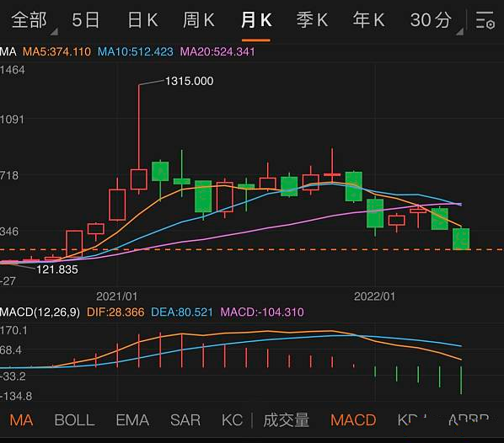Open the chart settings icon at top right

coord(485,20)
